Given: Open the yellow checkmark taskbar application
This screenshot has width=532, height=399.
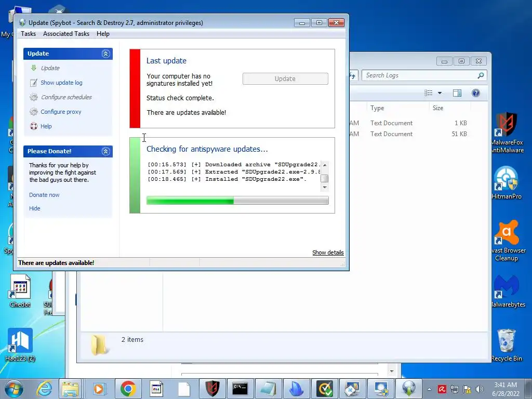Looking at the screenshot, I should tap(325, 389).
